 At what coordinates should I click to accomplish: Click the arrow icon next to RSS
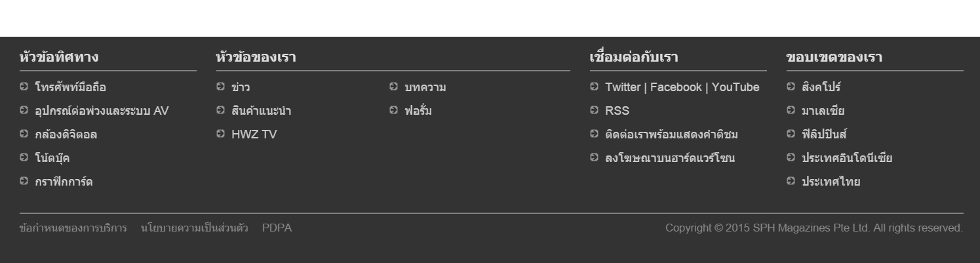594,110
